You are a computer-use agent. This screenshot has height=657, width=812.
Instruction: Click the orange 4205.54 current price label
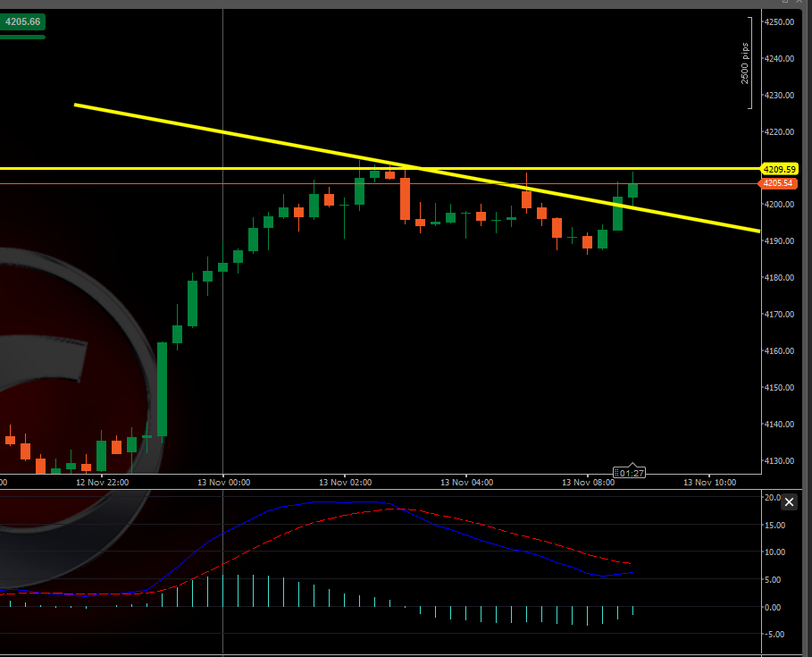tap(777, 183)
